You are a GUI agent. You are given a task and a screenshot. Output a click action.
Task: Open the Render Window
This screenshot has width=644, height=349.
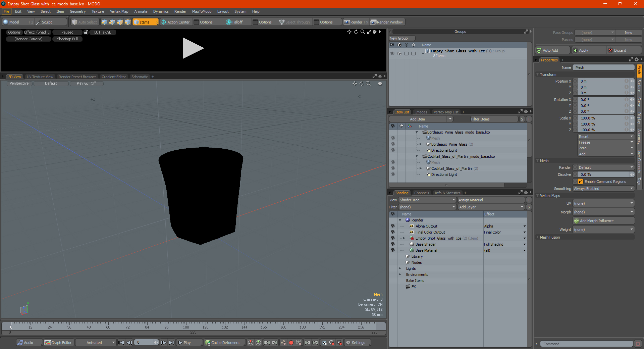point(387,22)
